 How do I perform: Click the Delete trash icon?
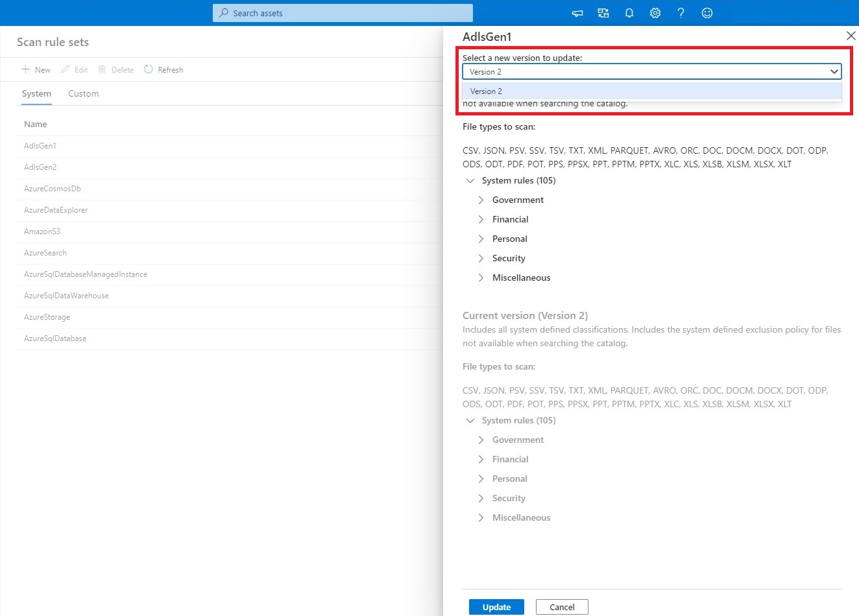(x=102, y=69)
